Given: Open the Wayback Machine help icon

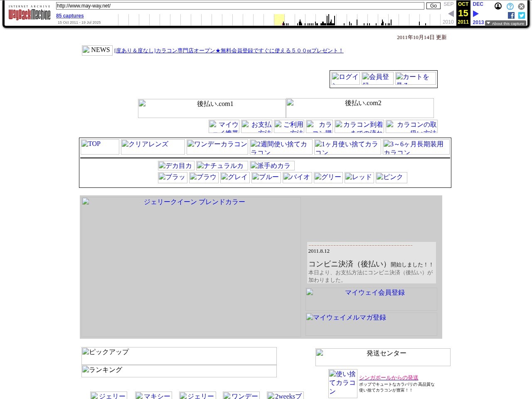Looking at the screenshot, I should click(x=510, y=6).
